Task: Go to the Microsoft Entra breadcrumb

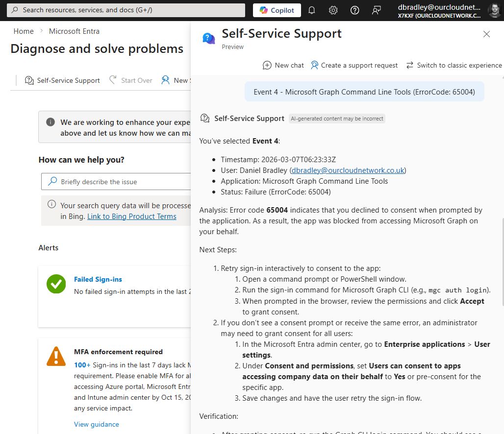Action: (74, 31)
